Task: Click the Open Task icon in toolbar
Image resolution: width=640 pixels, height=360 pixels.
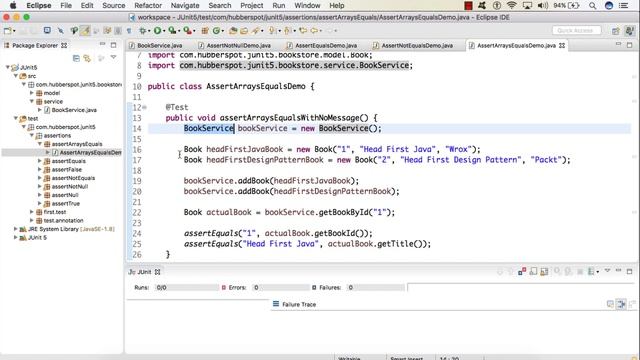Action: point(244,31)
